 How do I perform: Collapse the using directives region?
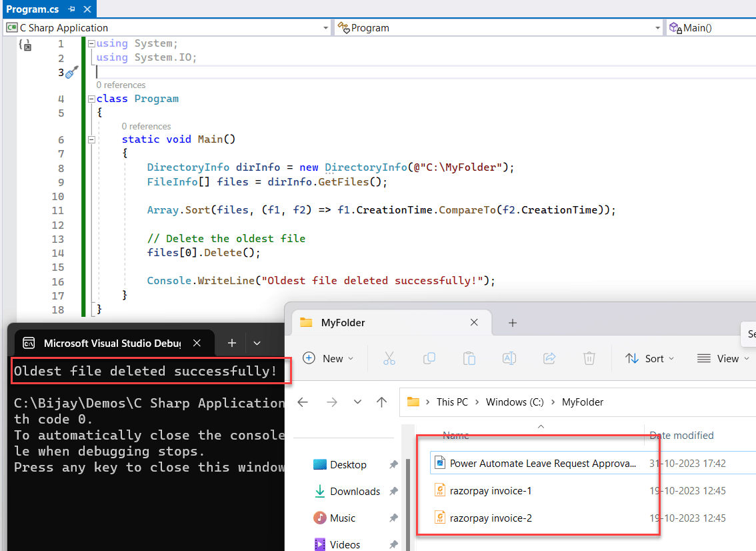click(91, 43)
